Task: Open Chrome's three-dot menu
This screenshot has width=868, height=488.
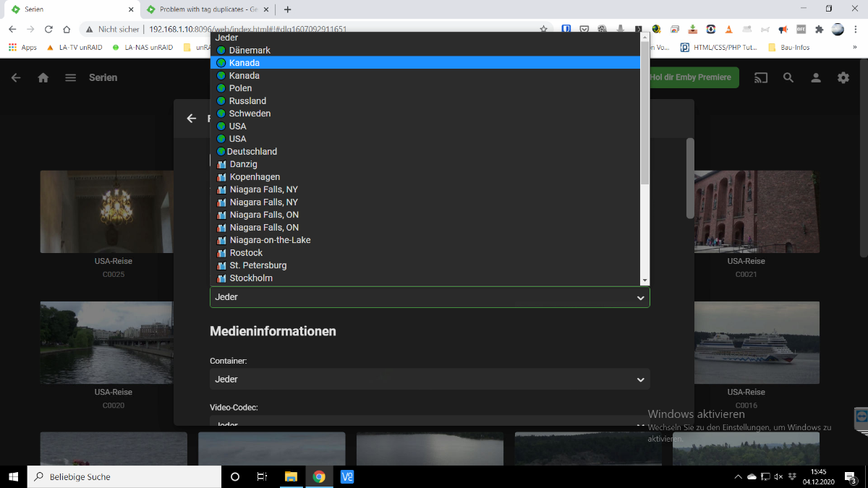Action: [856, 29]
